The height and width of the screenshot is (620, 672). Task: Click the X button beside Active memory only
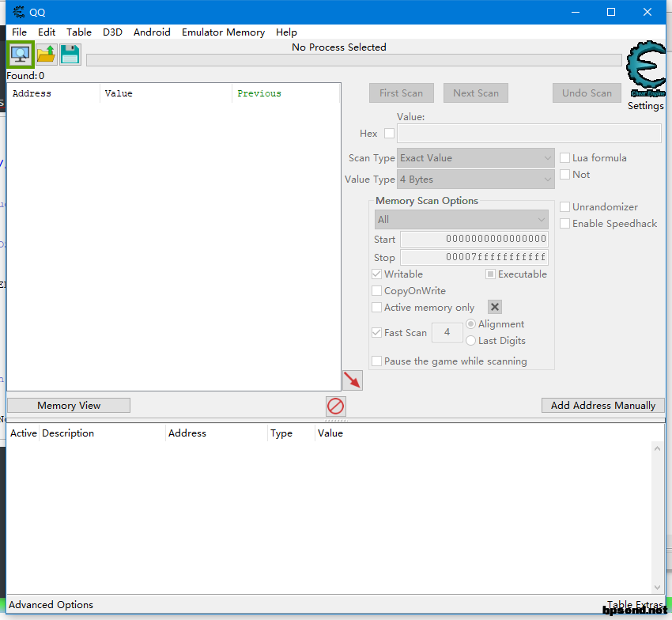coord(494,307)
